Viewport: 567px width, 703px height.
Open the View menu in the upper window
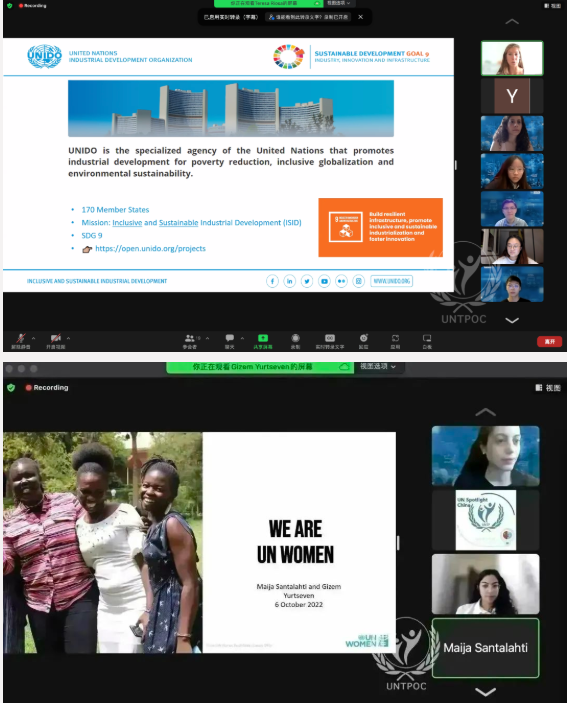click(x=553, y=5)
